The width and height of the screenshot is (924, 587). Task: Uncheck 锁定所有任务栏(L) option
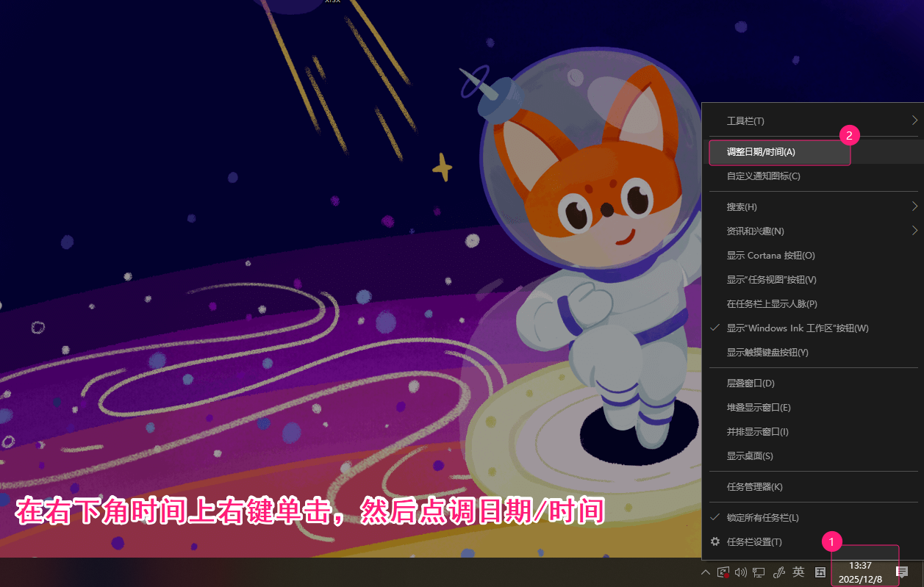(812, 517)
